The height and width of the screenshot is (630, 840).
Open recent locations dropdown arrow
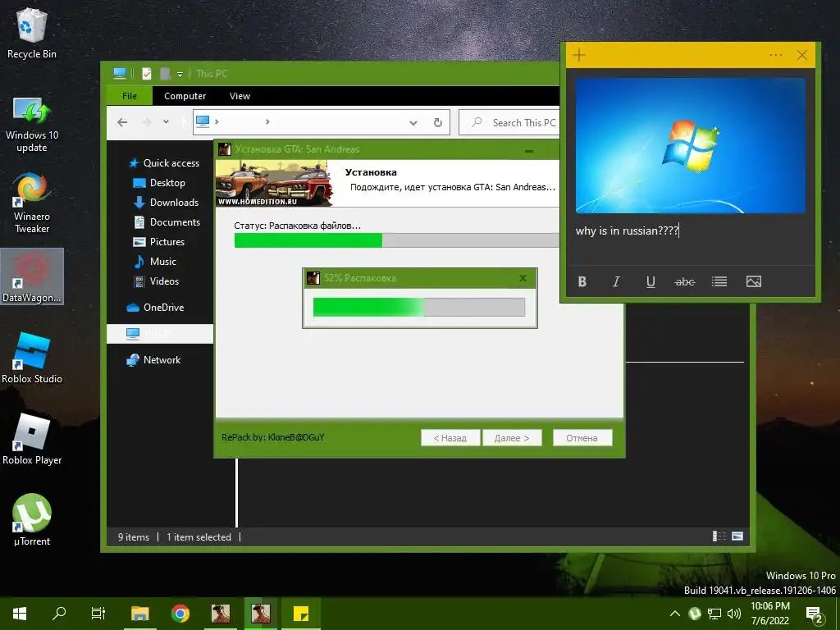166,122
